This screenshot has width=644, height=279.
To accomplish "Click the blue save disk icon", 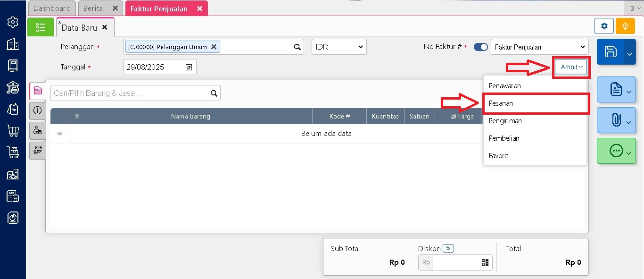I will 610,52.
